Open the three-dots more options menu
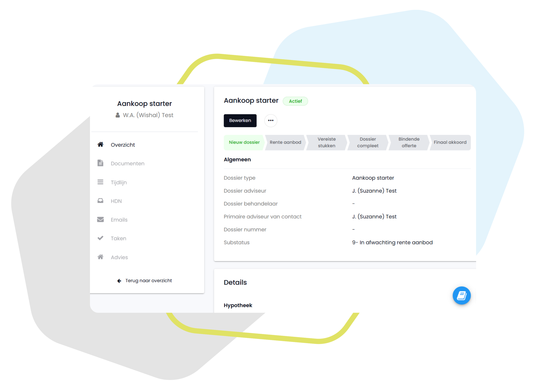This screenshot has height=392, width=536. click(x=271, y=121)
